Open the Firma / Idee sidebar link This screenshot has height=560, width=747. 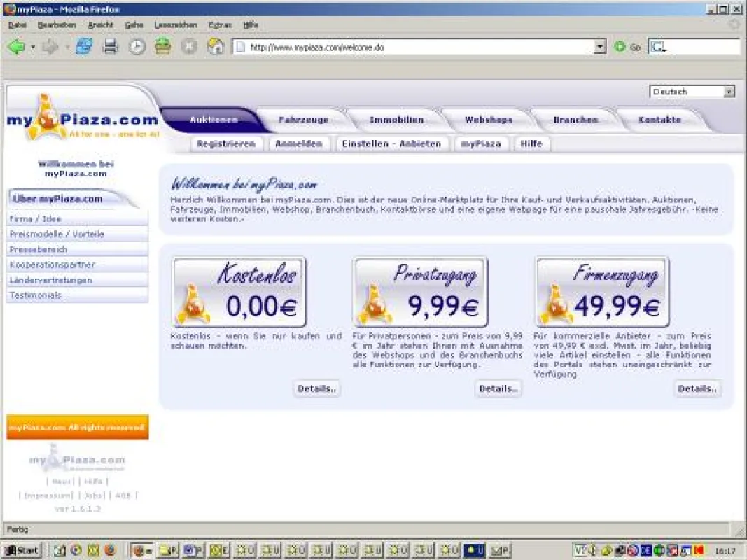pyautogui.click(x=77, y=218)
